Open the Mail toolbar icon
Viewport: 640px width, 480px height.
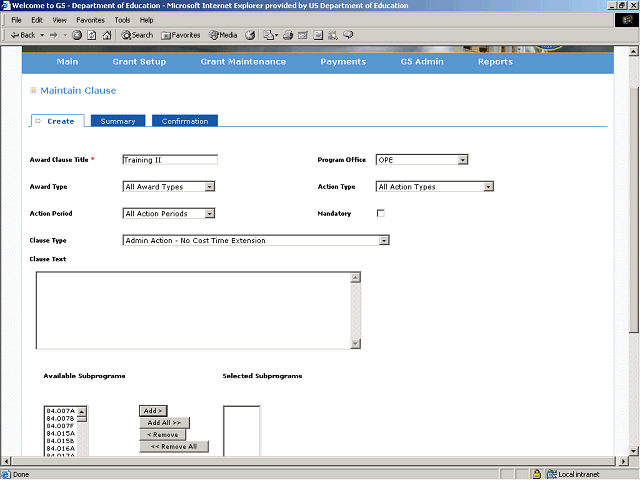point(270,35)
